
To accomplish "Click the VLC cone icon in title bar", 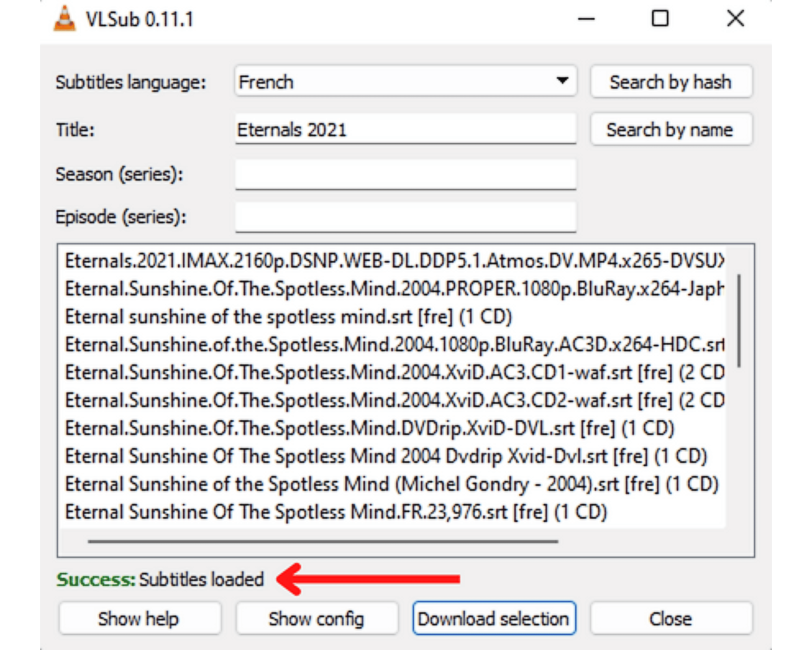I will 65,19.
